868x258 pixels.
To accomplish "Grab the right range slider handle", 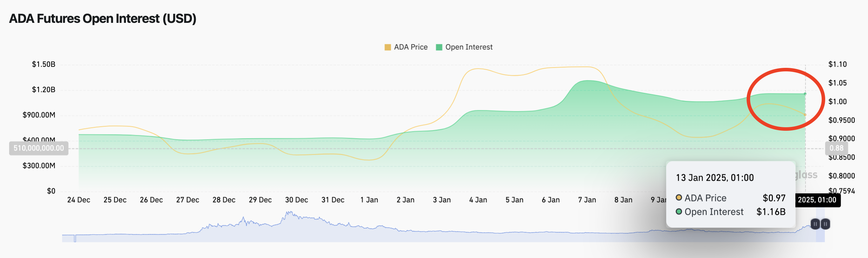I will pos(826,224).
